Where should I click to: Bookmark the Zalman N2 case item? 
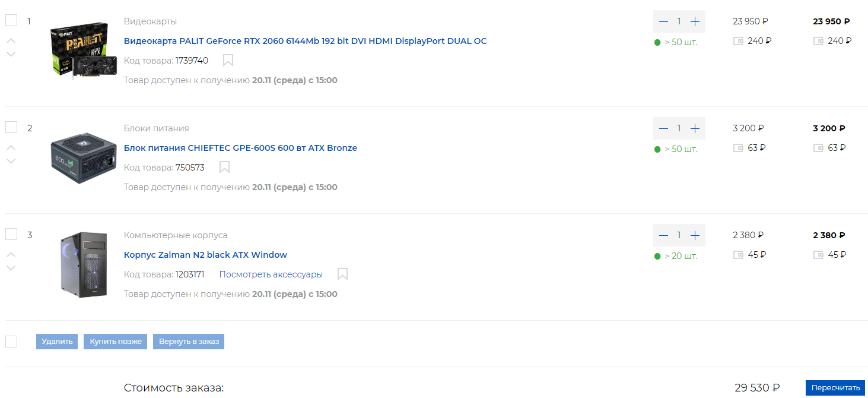click(342, 274)
